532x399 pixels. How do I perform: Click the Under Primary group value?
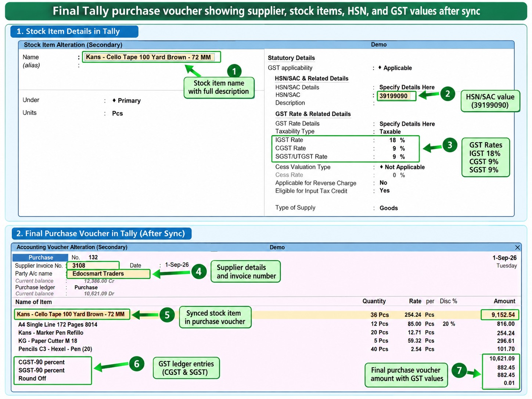tap(126, 101)
